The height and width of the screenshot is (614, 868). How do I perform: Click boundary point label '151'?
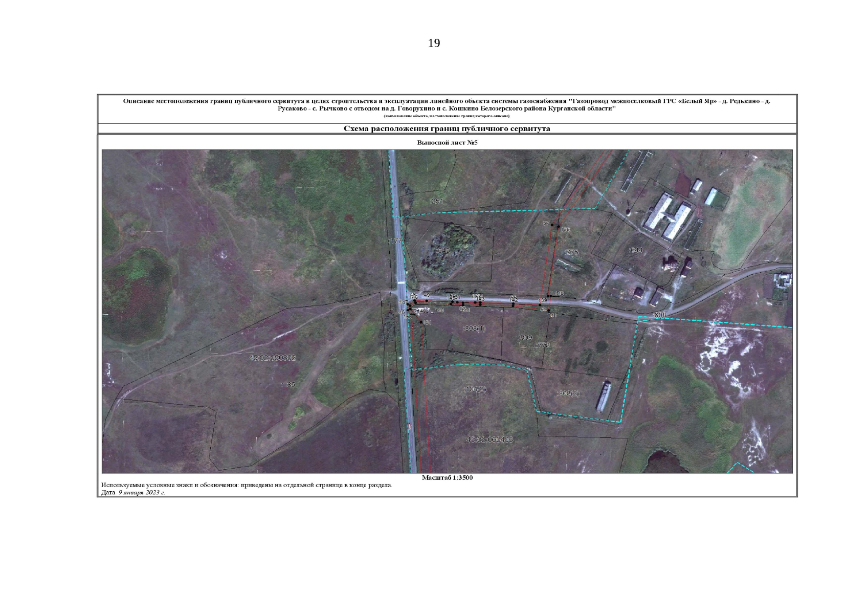coord(427,322)
